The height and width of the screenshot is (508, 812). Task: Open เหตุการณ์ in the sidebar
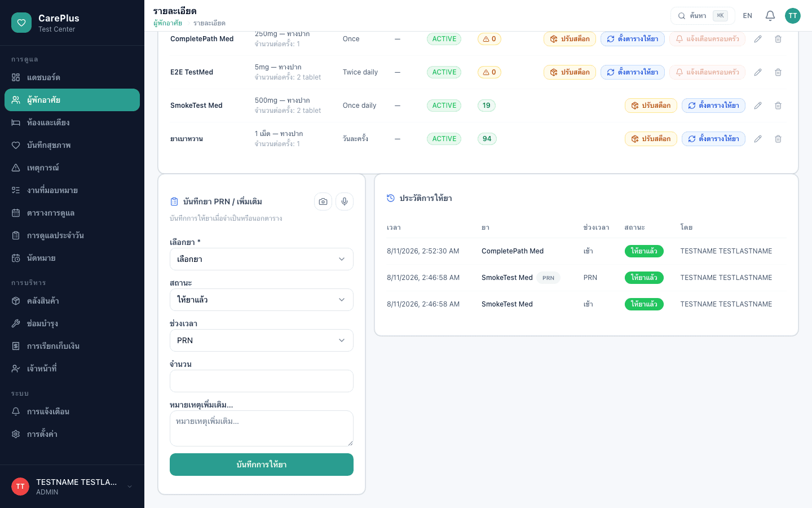72,168
